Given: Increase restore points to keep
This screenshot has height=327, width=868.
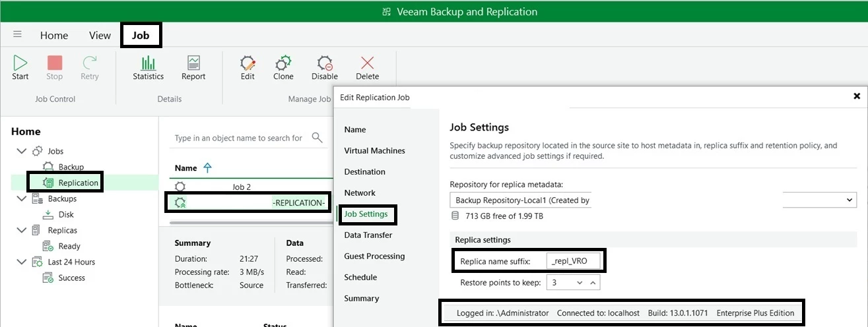Looking at the screenshot, I should click(593, 283).
